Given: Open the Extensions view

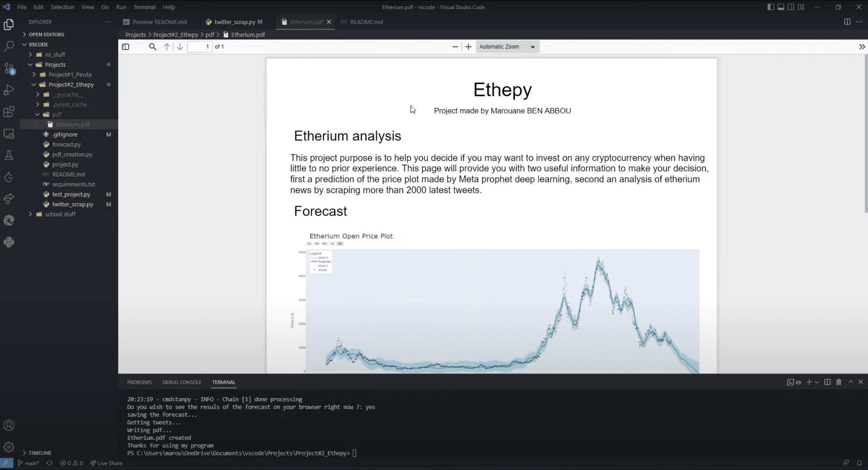Looking at the screenshot, I should pyautogui.click(x=9, y=112).
